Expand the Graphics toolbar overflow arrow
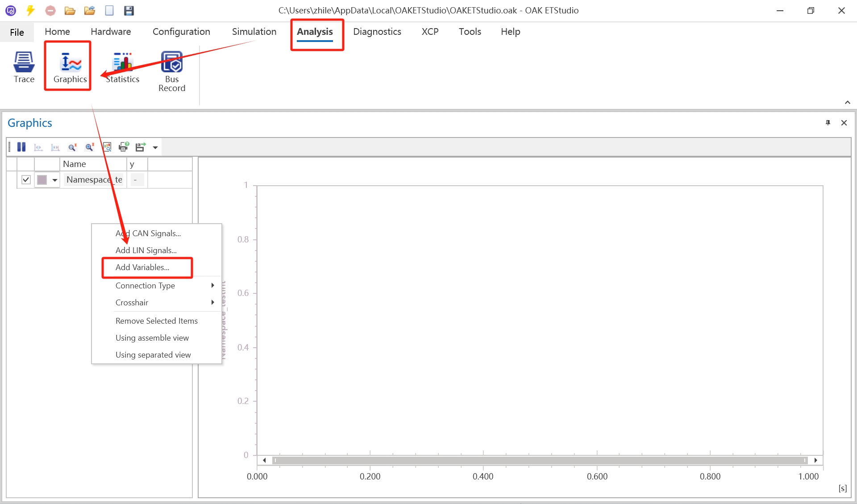 pyautogui.click(x=155, y=147)
